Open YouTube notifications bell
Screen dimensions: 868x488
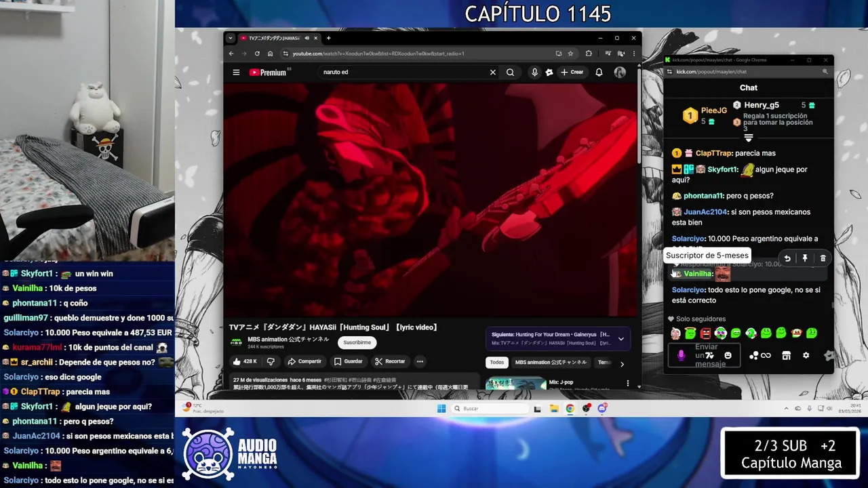599,73
